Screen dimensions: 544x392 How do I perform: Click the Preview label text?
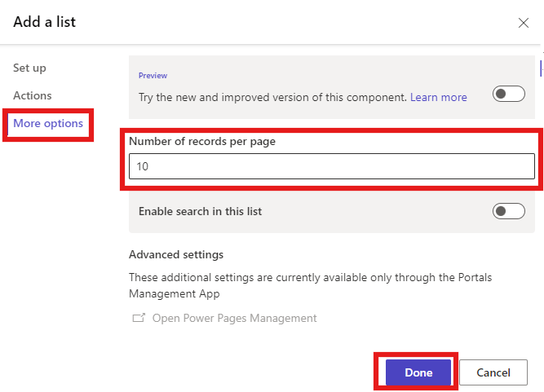pos(153,75)
